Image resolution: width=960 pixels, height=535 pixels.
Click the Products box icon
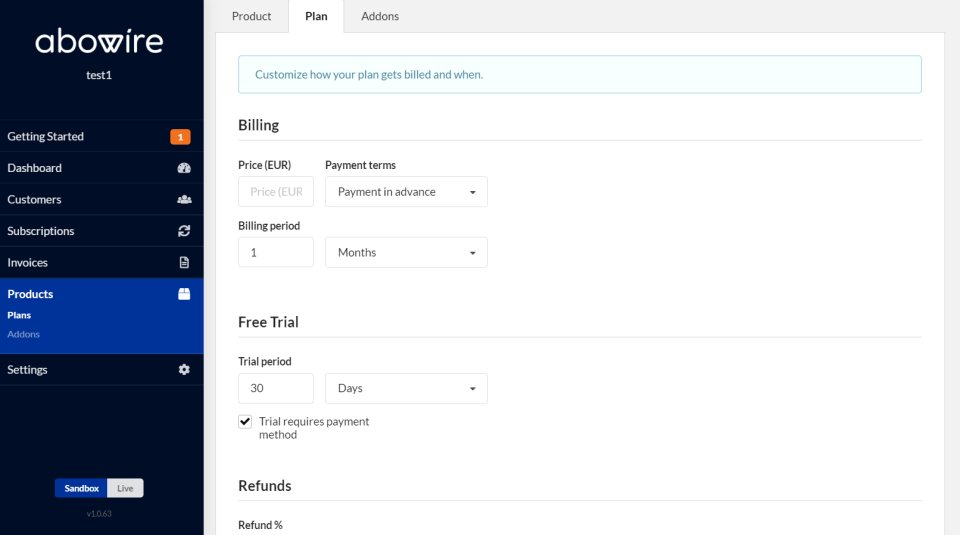[184, 294]
